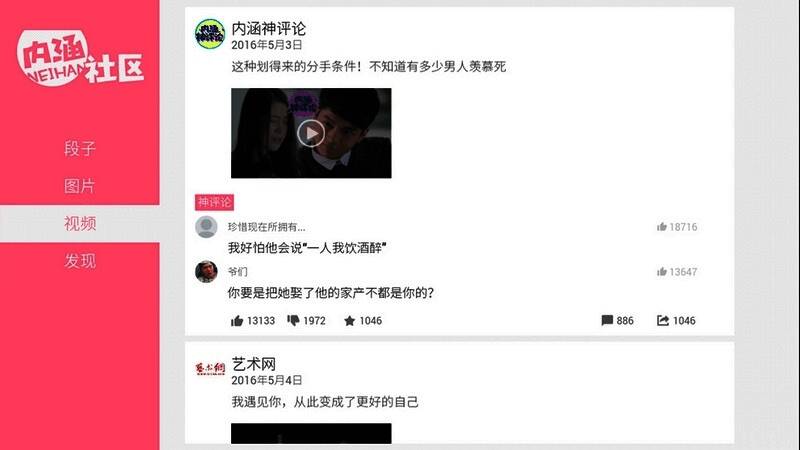This screenshot has width=800, height=450.
Task: Favorite the post with star icon
Action: coord(363,320)
